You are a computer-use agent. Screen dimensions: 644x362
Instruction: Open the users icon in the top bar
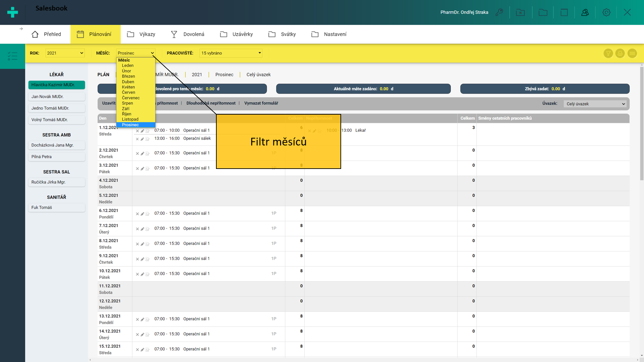point(585,12)
